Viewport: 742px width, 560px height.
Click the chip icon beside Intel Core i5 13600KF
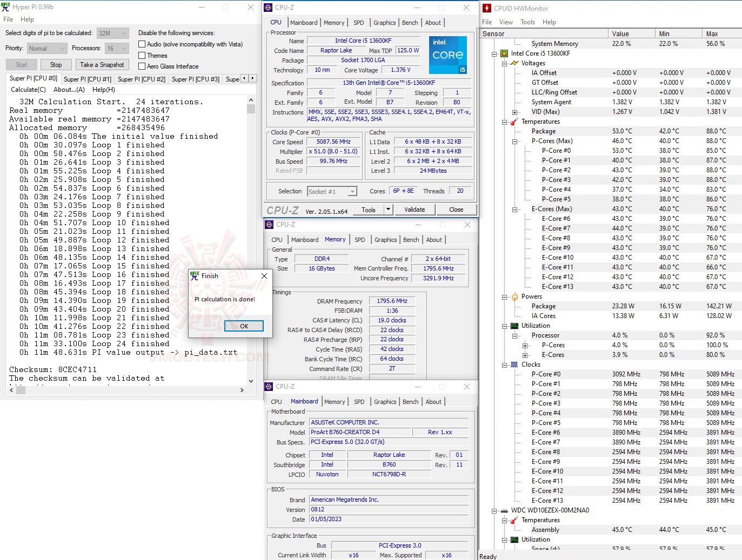coord(504,53)
